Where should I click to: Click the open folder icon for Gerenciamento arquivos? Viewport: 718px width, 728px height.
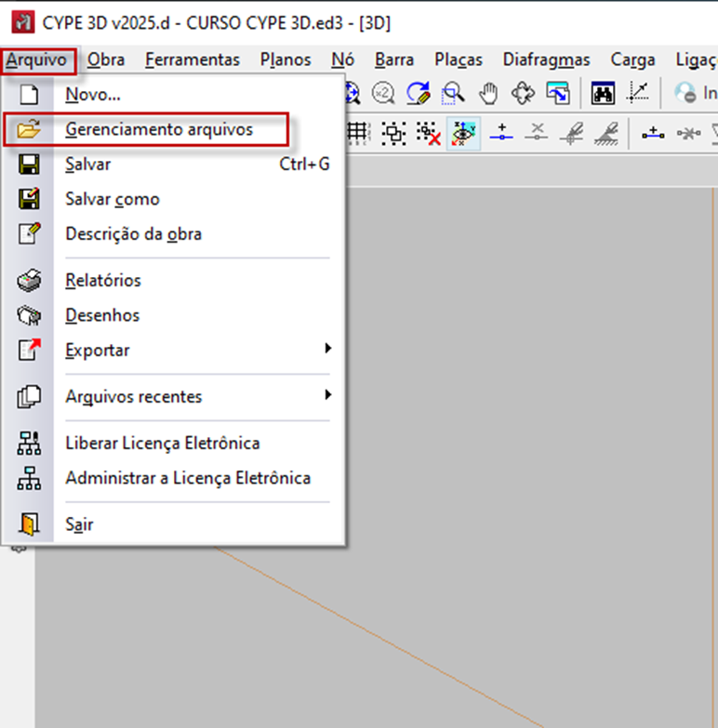(28, 129)
